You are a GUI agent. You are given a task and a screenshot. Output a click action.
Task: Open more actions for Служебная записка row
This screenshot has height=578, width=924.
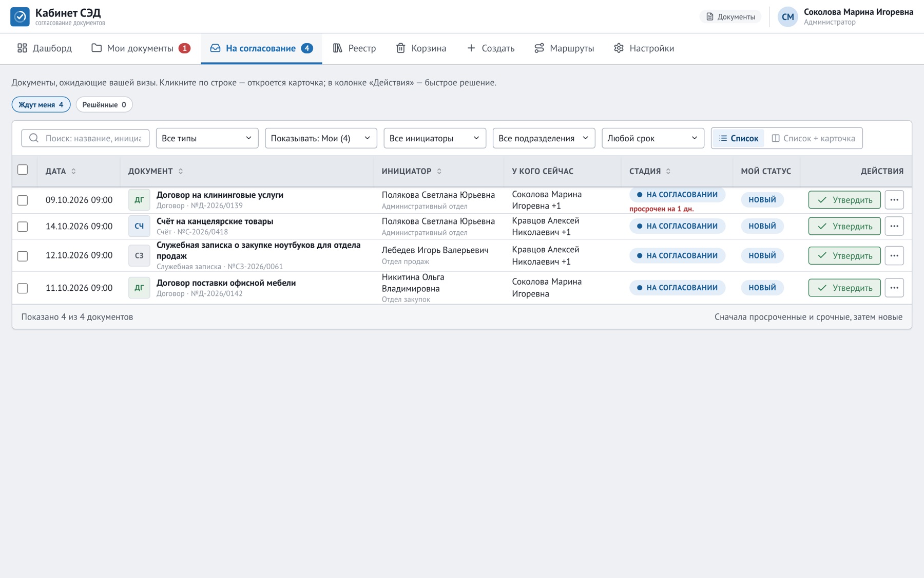click(894, 256)
